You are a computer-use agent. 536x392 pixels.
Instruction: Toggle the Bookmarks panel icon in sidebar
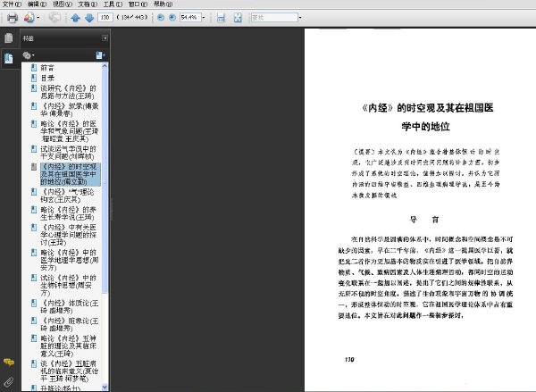tap(9, 59)
